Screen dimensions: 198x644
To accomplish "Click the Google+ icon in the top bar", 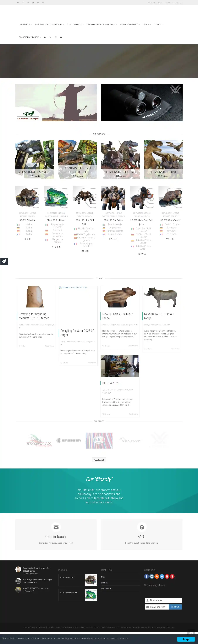I will 28,2.
